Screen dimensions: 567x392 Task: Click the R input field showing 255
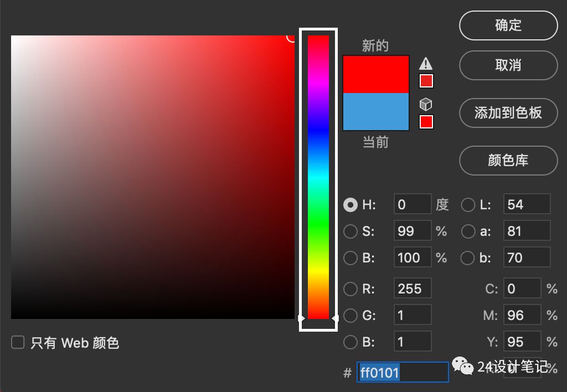point(413,288)
